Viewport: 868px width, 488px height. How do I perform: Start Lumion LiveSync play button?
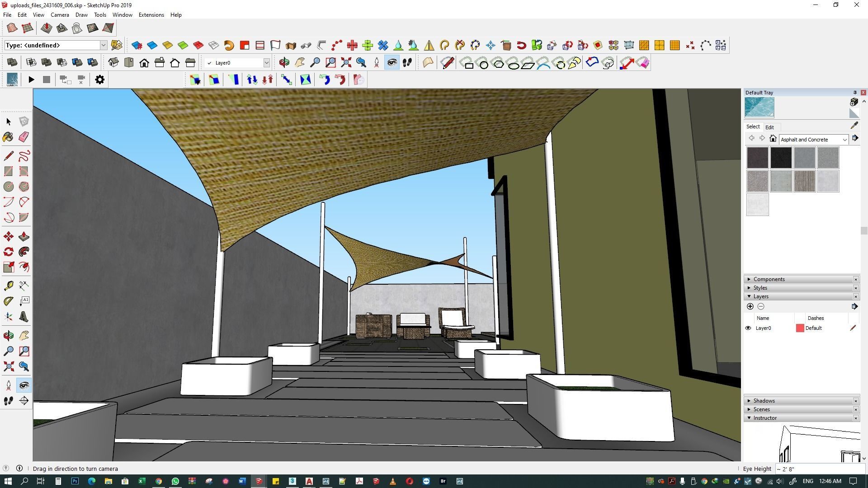coord(31,80)
